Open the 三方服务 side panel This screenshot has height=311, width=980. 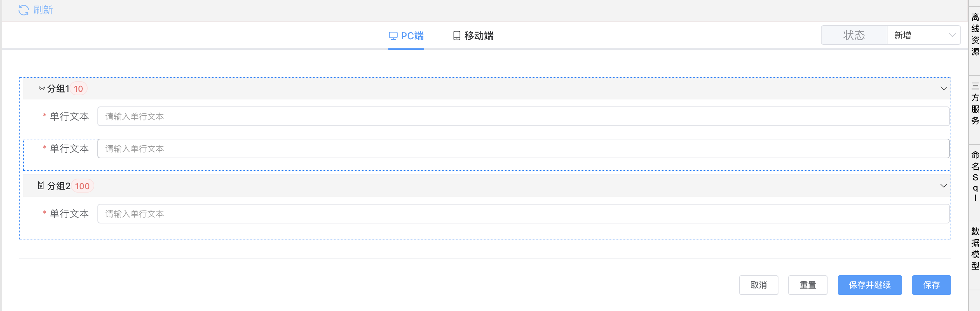coord(975,103)
